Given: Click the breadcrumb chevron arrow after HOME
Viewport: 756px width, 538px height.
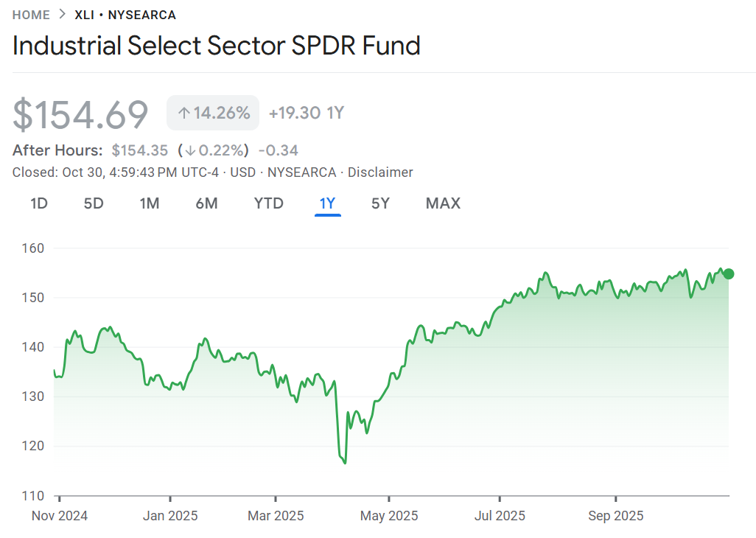Looking at the screenshot, I should pos(63,15).
